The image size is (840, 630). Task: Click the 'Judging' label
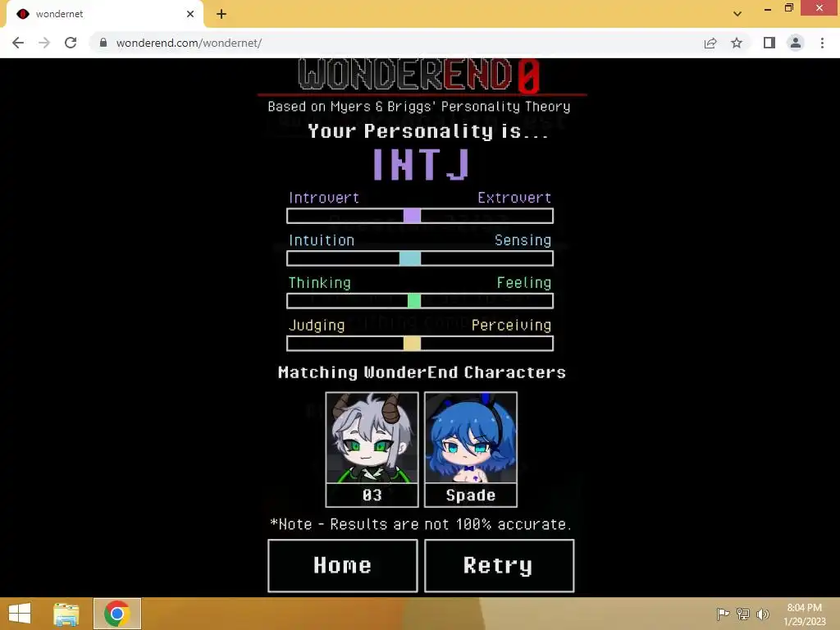[317, 325]
